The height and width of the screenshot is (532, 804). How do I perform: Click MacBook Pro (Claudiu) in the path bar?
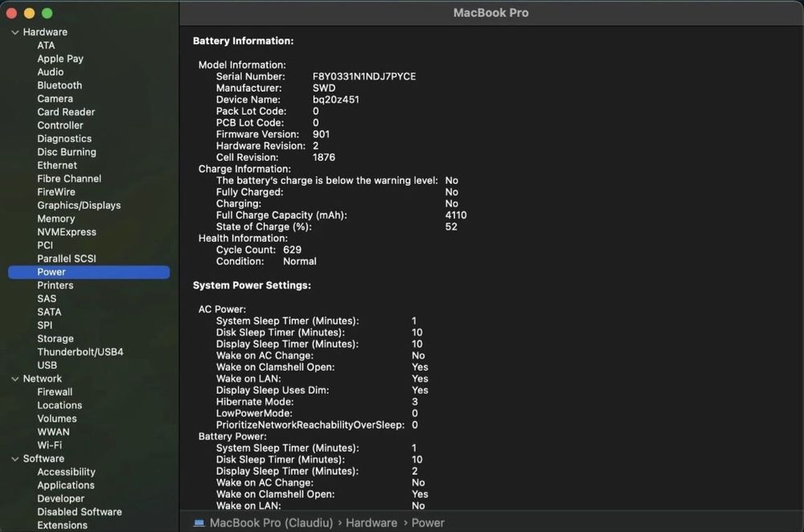point(271,522)
